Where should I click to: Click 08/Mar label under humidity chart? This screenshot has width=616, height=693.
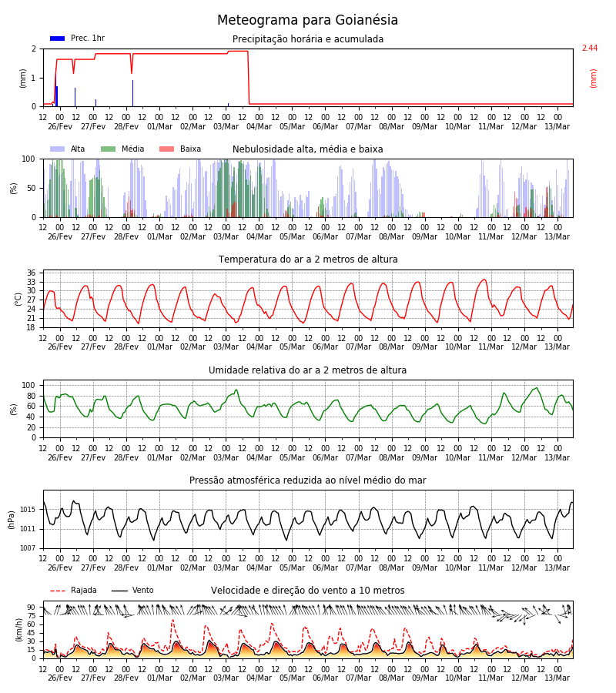(391, 457)
